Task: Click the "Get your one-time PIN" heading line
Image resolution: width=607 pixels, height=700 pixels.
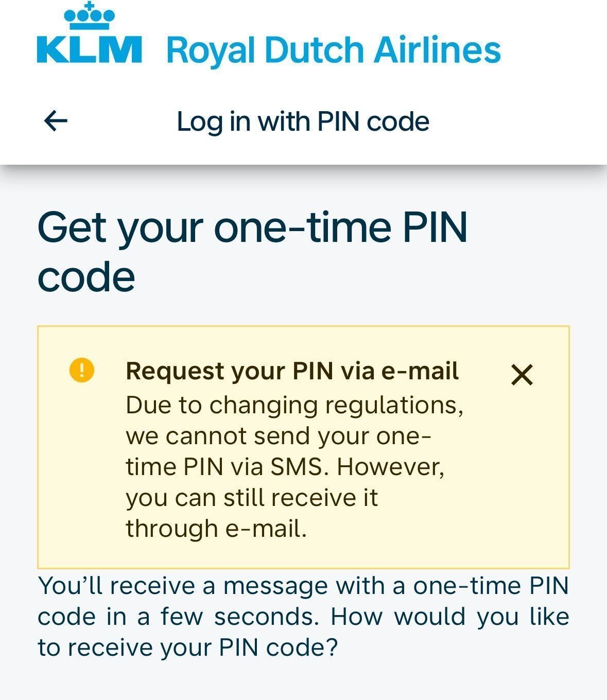Action: [252, 227]
